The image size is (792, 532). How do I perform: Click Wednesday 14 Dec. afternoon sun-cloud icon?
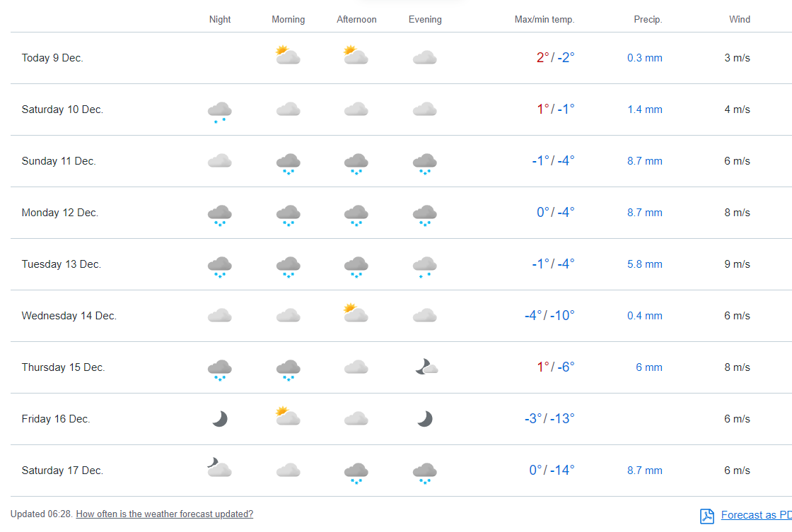[356, 313]
